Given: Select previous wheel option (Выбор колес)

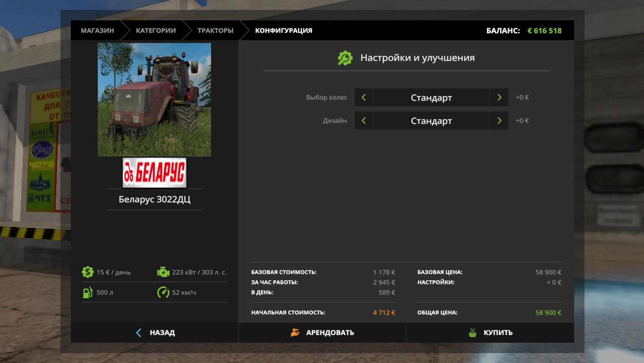Looking at the screenshot, I should pos(364,97).
